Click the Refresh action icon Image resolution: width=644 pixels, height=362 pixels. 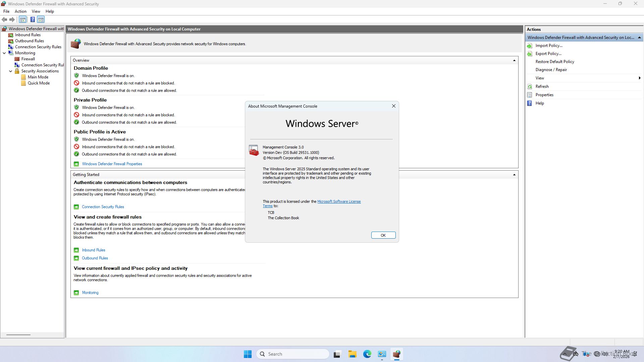(530, 86)
